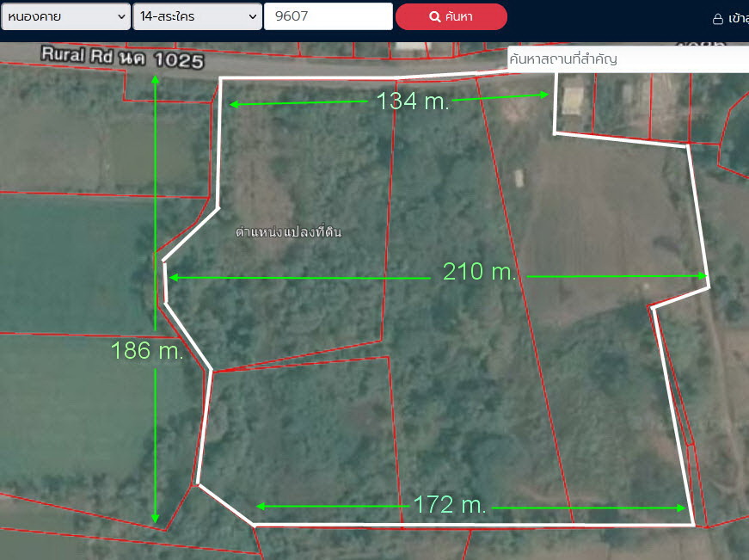The width and height of the screenshot is (749, 560).
Task: Click the 134 m. measurement label
Action: click(x=413, y=102)
